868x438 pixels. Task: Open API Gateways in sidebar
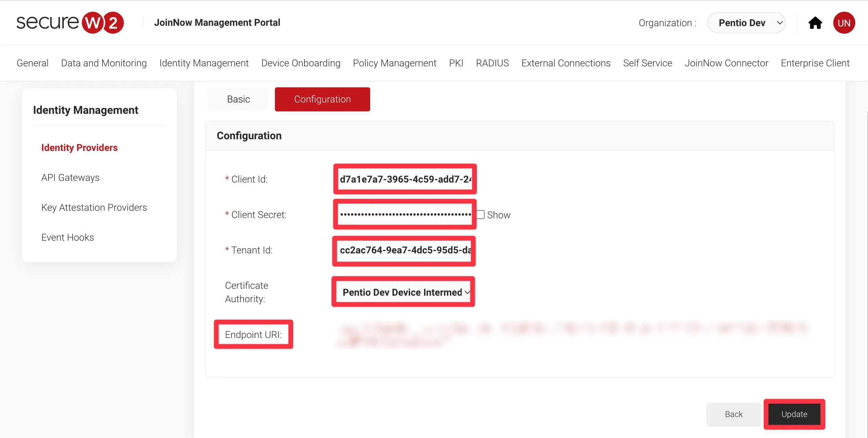tap(70, 177)
